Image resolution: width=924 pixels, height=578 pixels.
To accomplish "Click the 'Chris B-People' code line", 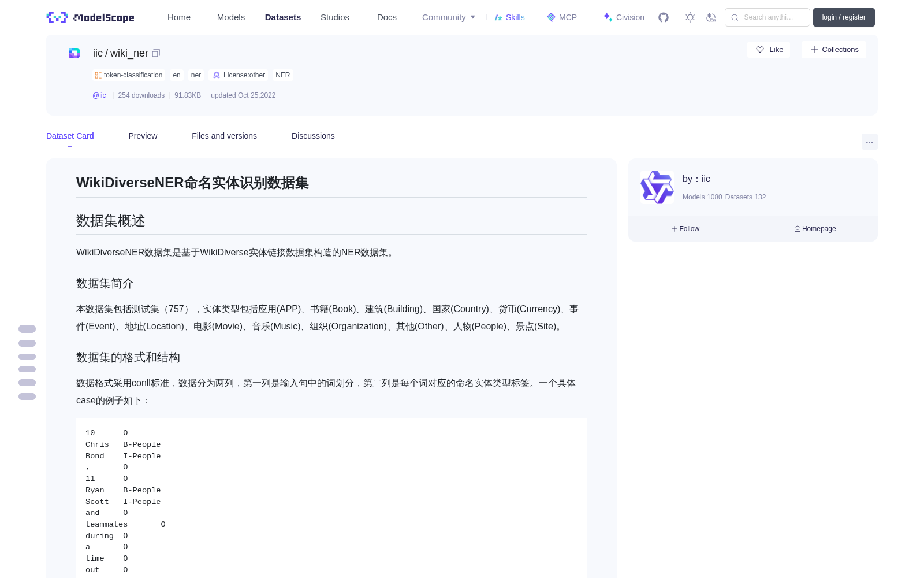I will point(123,444).
